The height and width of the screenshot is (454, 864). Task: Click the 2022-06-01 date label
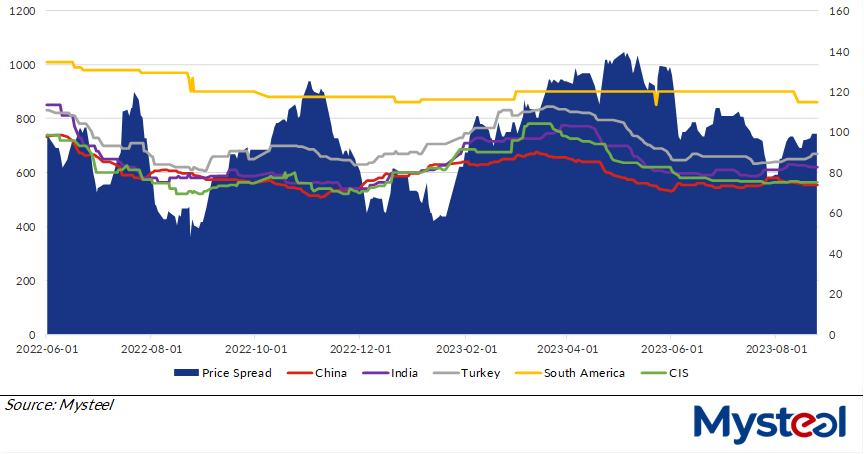[46, 350]
